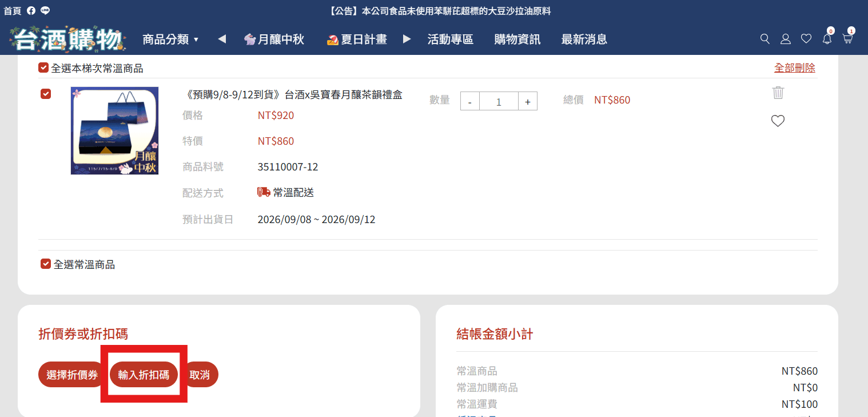Open the notification bell icon

click(x=827, y=39)
